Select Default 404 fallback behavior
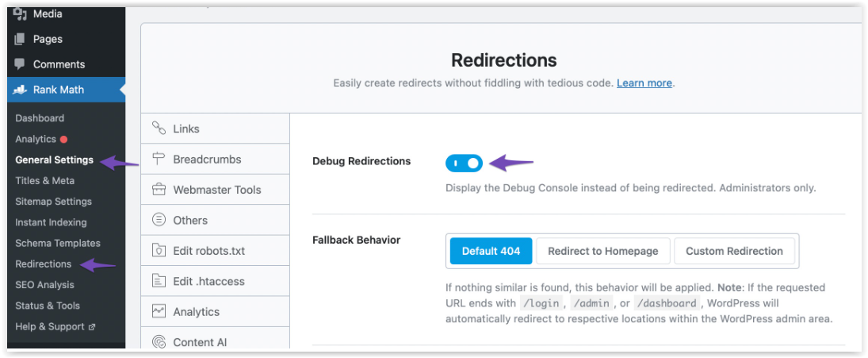868x358 pixels. (x=491, y=251)
